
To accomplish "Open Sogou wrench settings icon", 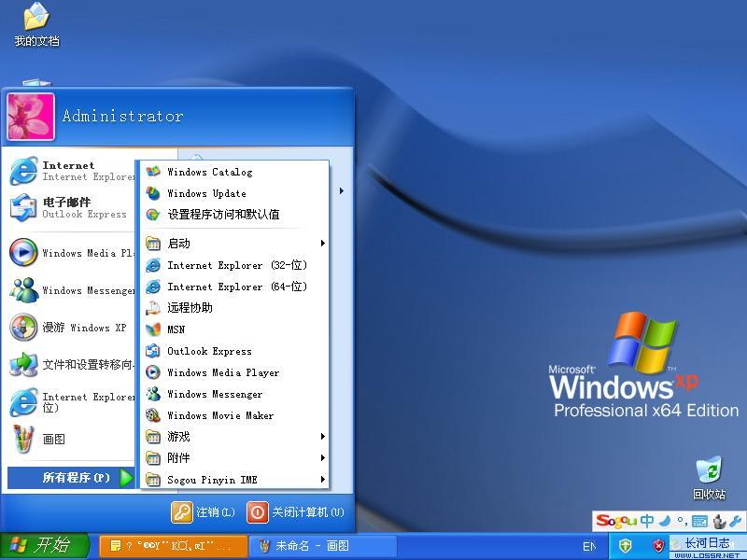I will pos(737,522).
